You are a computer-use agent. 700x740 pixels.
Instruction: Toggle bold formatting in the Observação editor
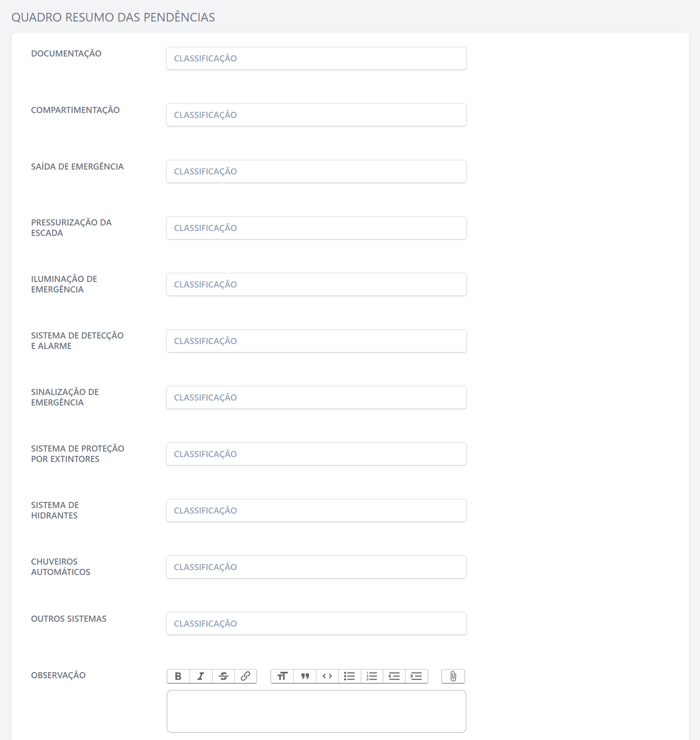click(x=178, y=676)
